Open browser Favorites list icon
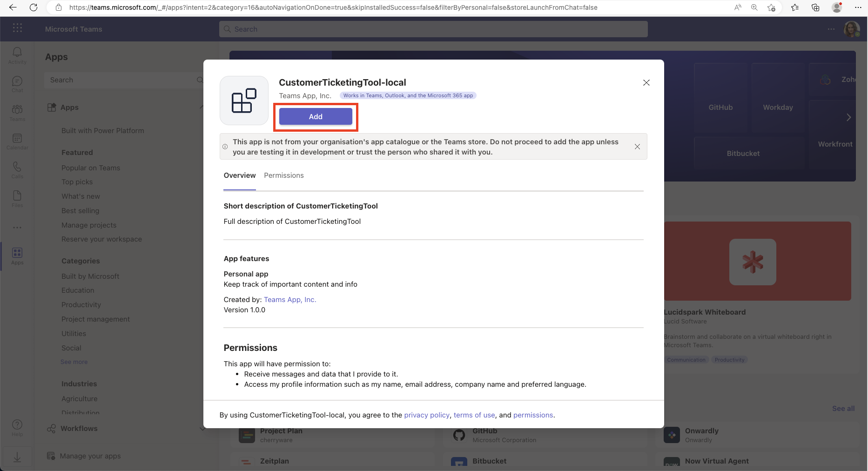868x471 pixels. pos(795,7)
